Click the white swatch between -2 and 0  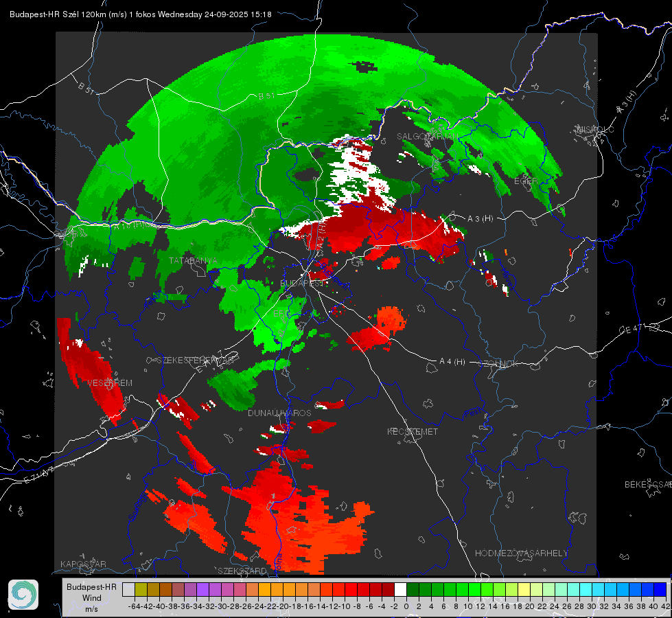point(400,589)
